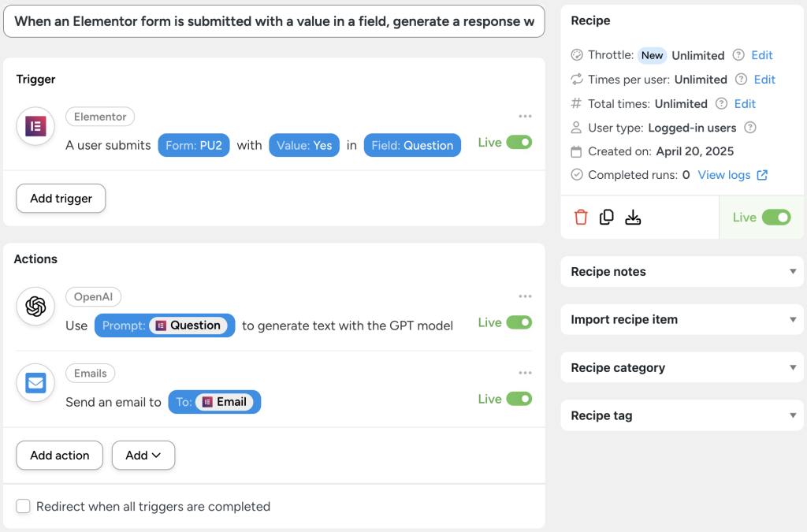Click the Add trigger button

(60, 198)
